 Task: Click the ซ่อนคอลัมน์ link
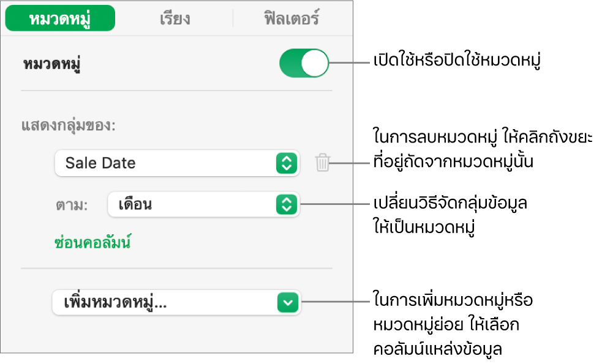click(x=92, y=242)
